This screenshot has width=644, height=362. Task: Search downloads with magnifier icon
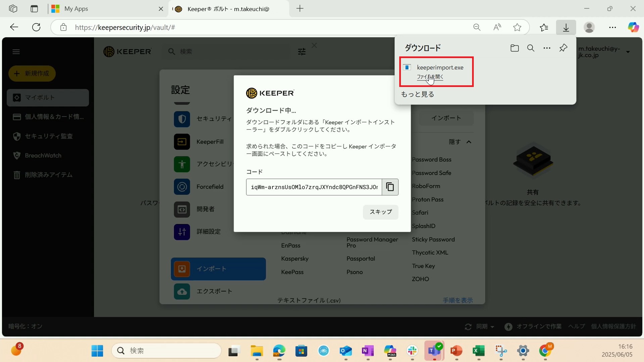coord(530,48)
